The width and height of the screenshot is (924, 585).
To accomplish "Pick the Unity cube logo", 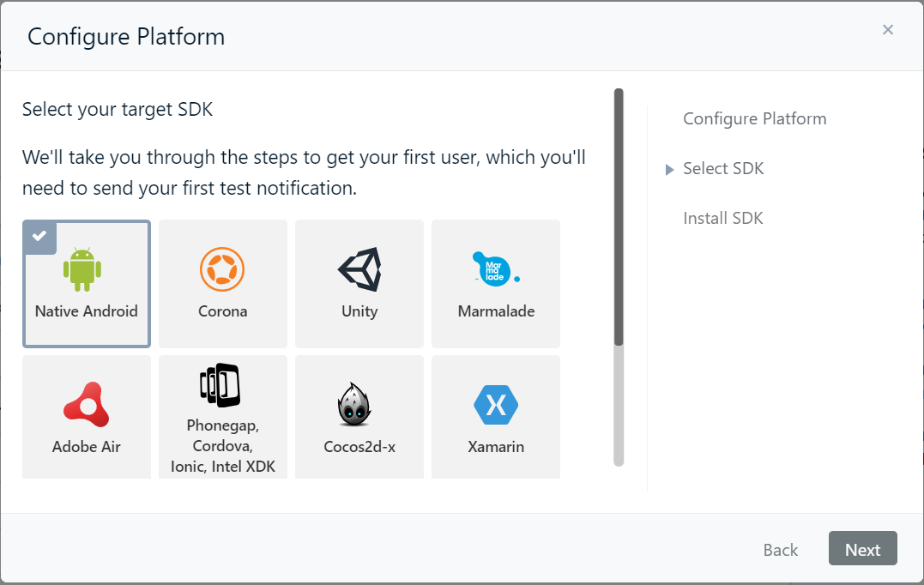I will pyautogui.click(x=359, y=269).
